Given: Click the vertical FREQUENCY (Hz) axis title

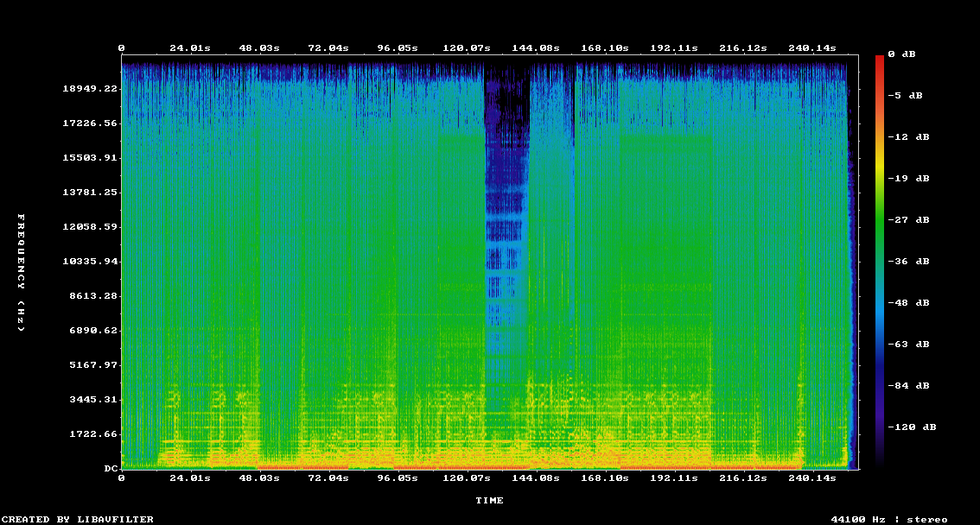Looking at the screenshot, I should 22,273.
